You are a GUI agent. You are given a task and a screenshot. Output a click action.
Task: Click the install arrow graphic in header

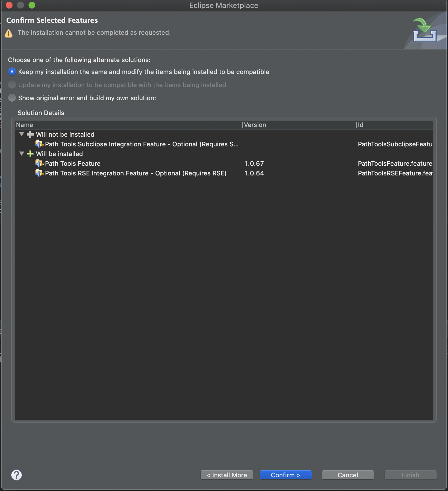point(425,30)
